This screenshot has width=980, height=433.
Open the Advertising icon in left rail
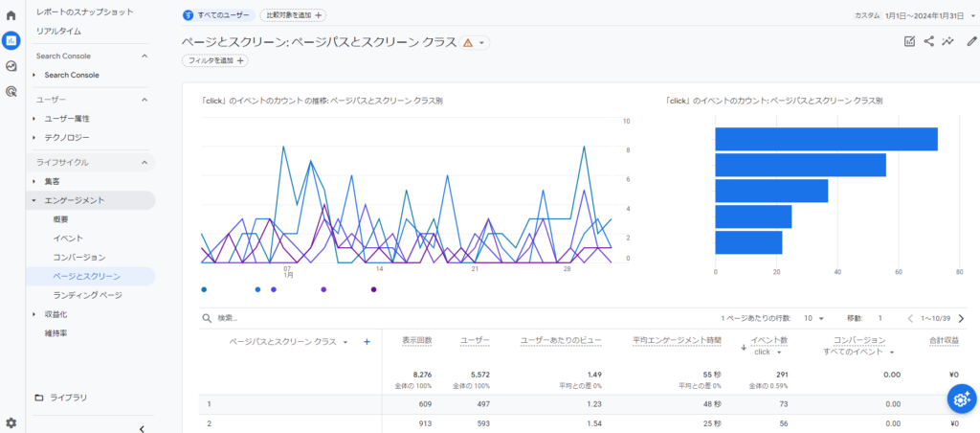click(x=11, y=92)
